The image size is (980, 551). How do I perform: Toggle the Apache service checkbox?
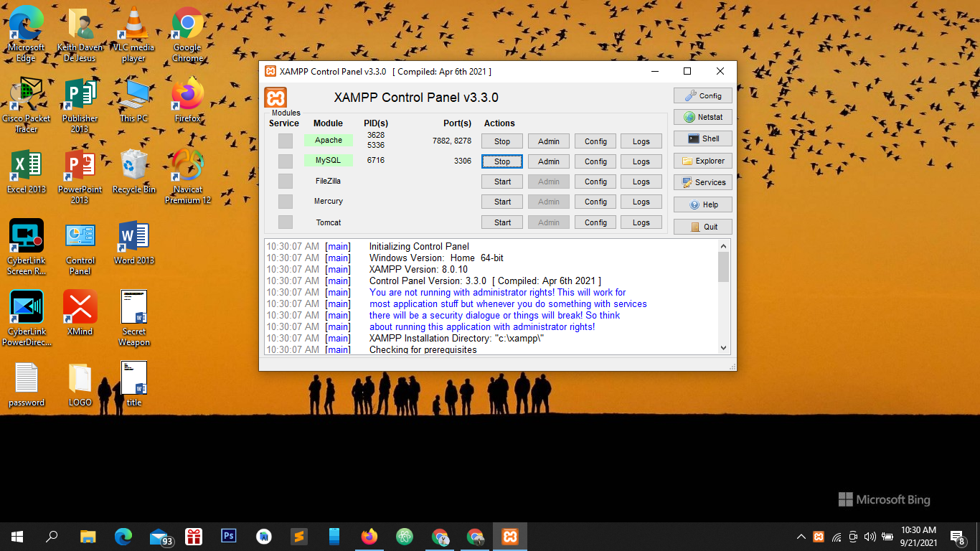tap(286, 141)
